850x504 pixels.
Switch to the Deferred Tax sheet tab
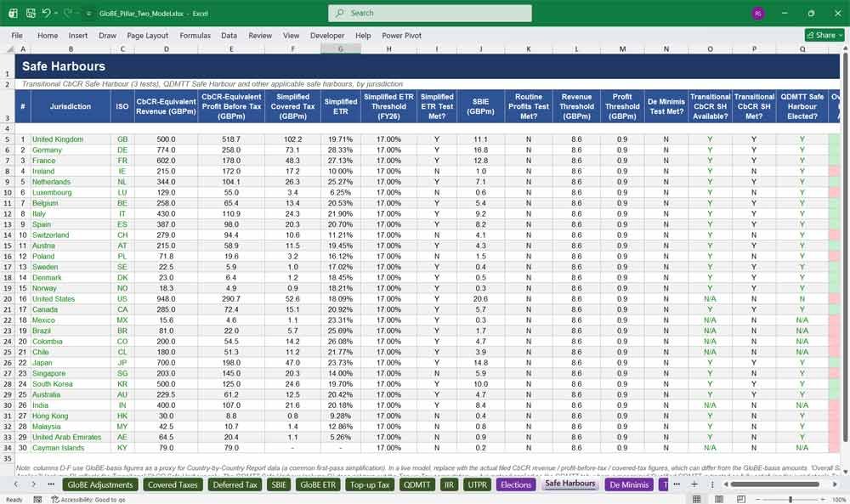tap(235, 484)
